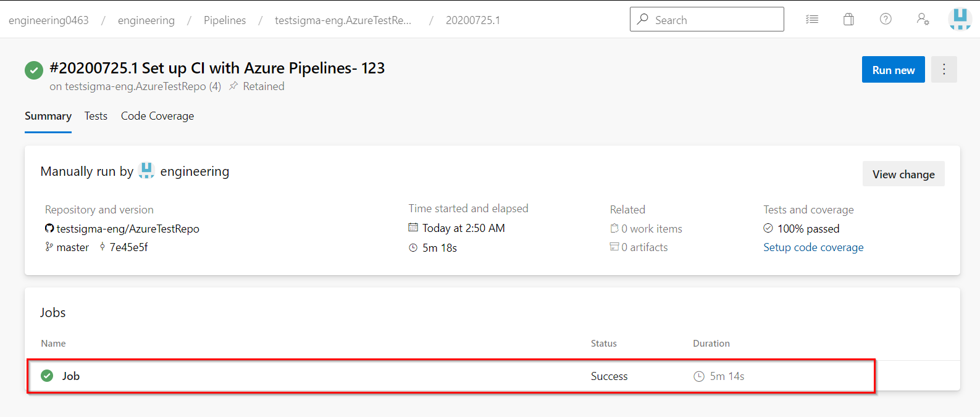Screen dimensions: 980x417
Task: Open the 0 work items link
Action: click(651, 229)
